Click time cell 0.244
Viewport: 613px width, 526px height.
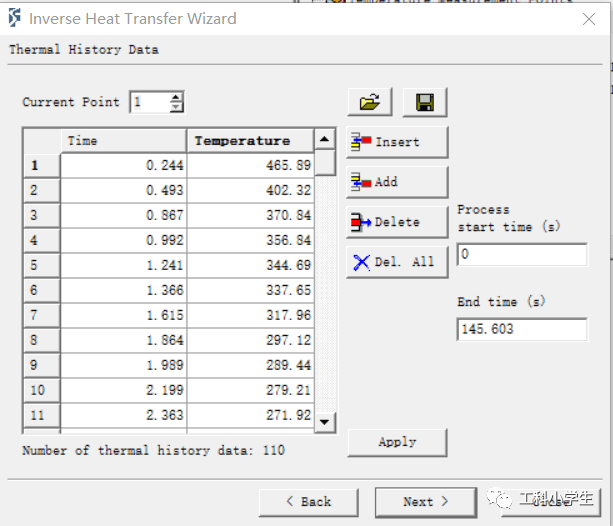tap(124, 166)
